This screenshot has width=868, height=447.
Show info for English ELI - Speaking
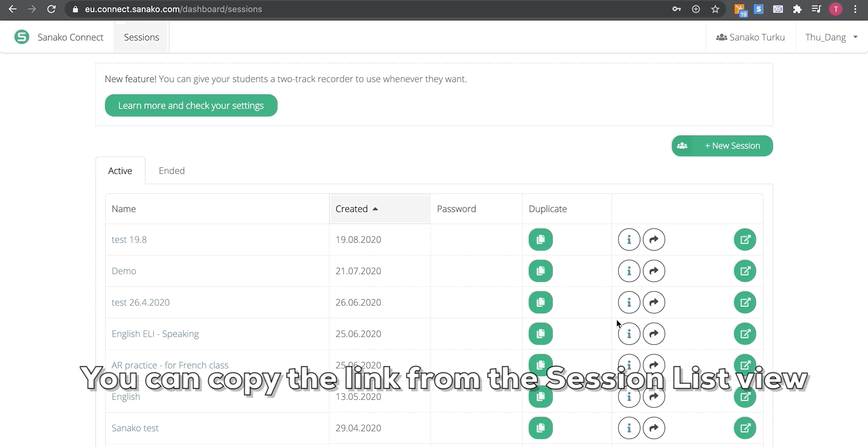[629, 333]
